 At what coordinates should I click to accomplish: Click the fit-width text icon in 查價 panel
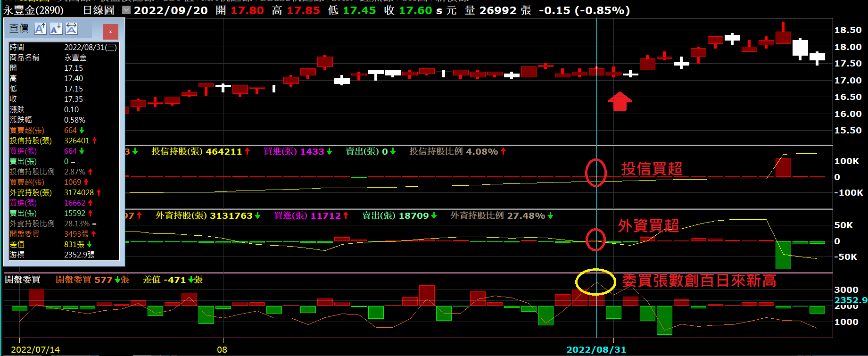[71, 29]
